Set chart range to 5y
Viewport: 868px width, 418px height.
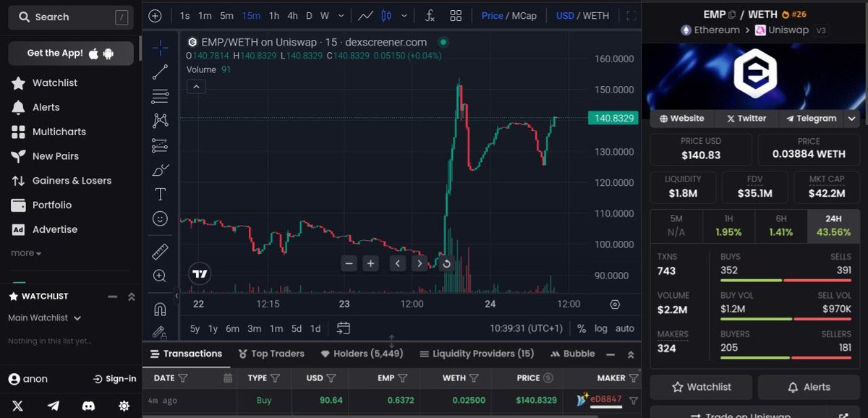(195, 328)
